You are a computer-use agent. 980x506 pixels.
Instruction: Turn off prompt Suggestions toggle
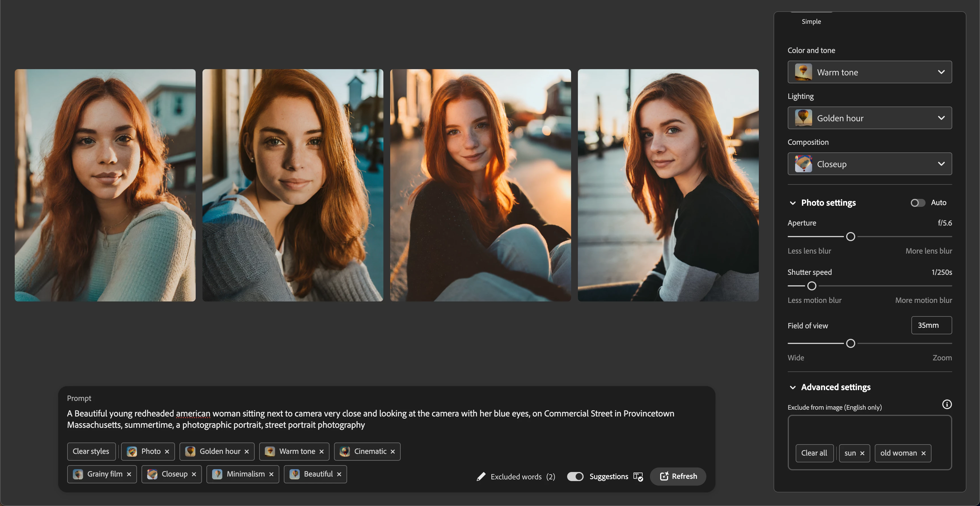coord(575,476)
